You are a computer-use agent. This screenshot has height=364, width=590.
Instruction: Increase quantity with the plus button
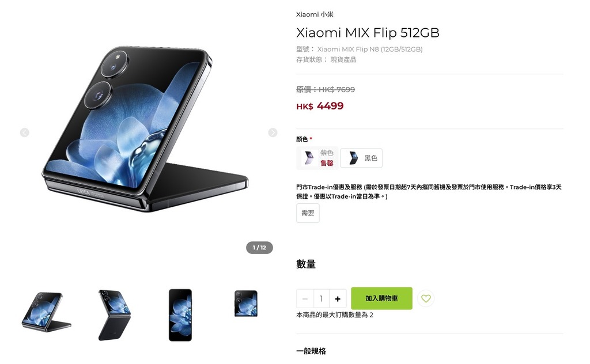[x=338, y=298]
